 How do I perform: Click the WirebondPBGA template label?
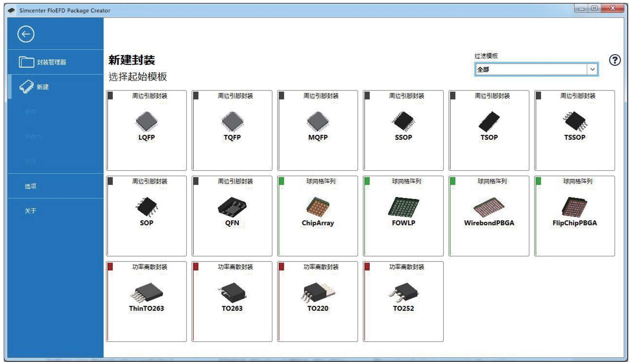pyautogui.click(x=489, y=223)
